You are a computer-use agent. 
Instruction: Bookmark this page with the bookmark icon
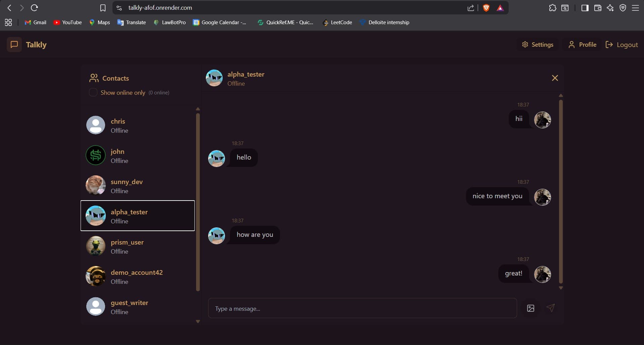pyautogui.click(x=103, y=8)
